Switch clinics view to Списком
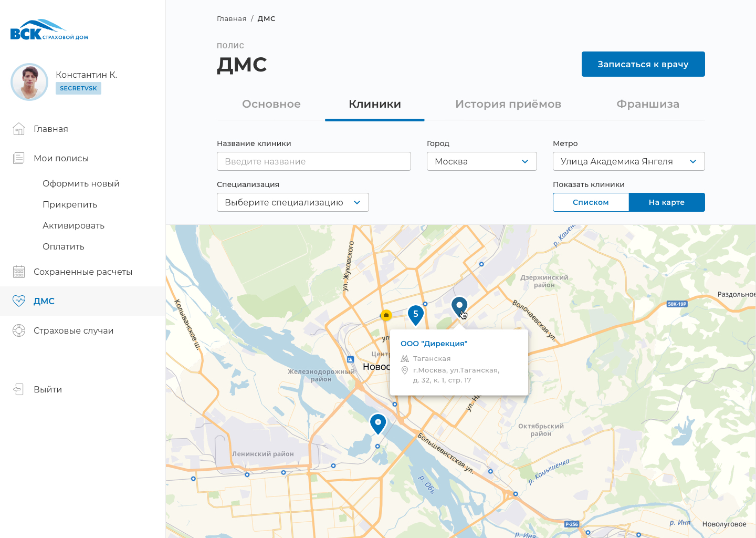 [591, 202]
